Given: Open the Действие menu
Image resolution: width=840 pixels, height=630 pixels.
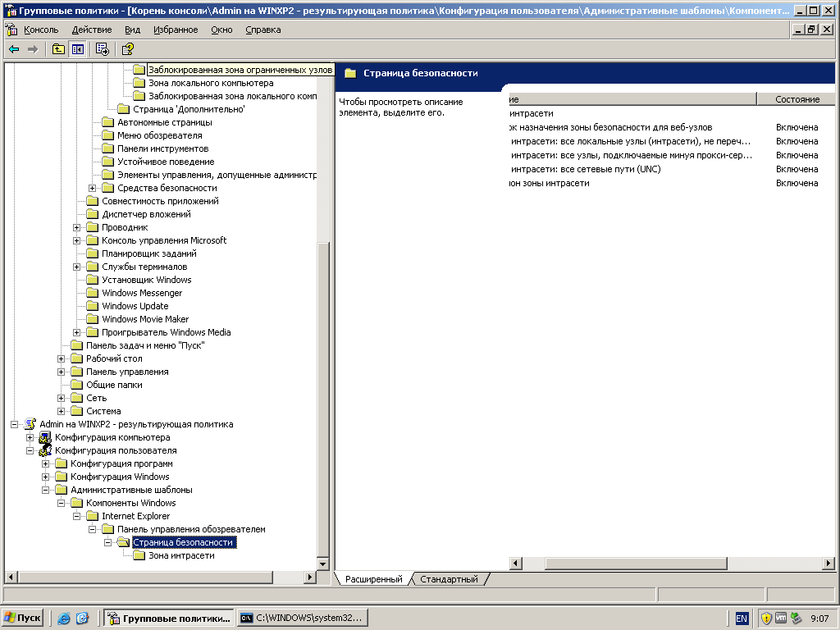Looking at the screenshot, I should [x=92, y=30].
